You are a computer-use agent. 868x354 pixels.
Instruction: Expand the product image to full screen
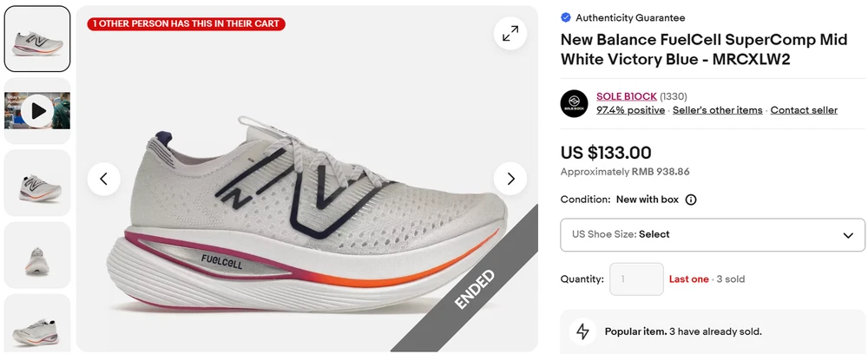(510, 33)
